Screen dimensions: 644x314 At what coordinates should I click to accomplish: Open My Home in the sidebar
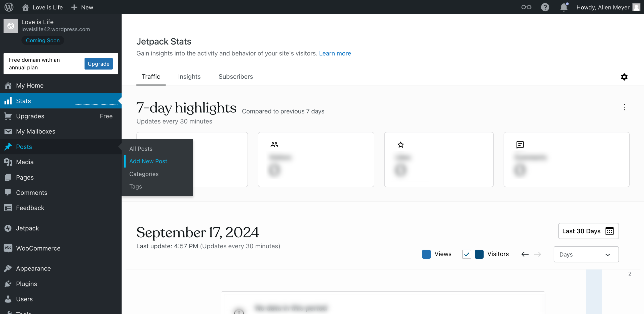coord(61,86)
